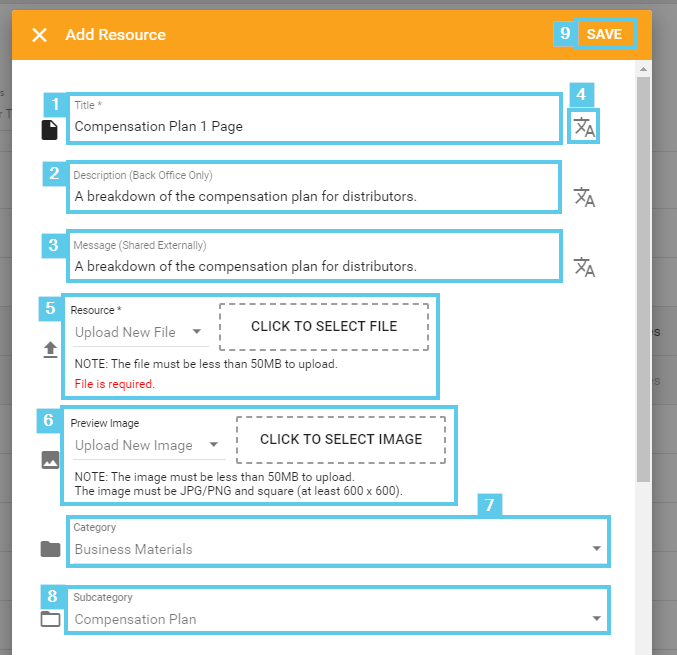Edit the Message (Shared Externally) field
This screenshot has width=677, height=655.
[314, 256]
